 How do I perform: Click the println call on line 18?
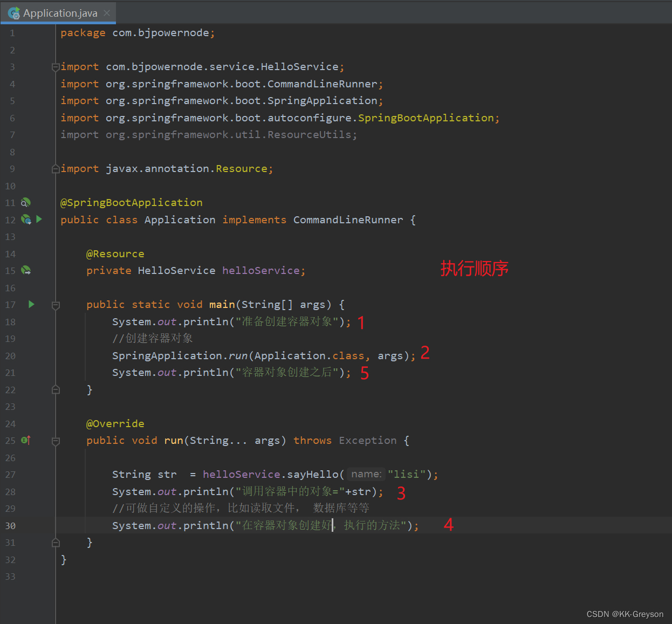206,322
